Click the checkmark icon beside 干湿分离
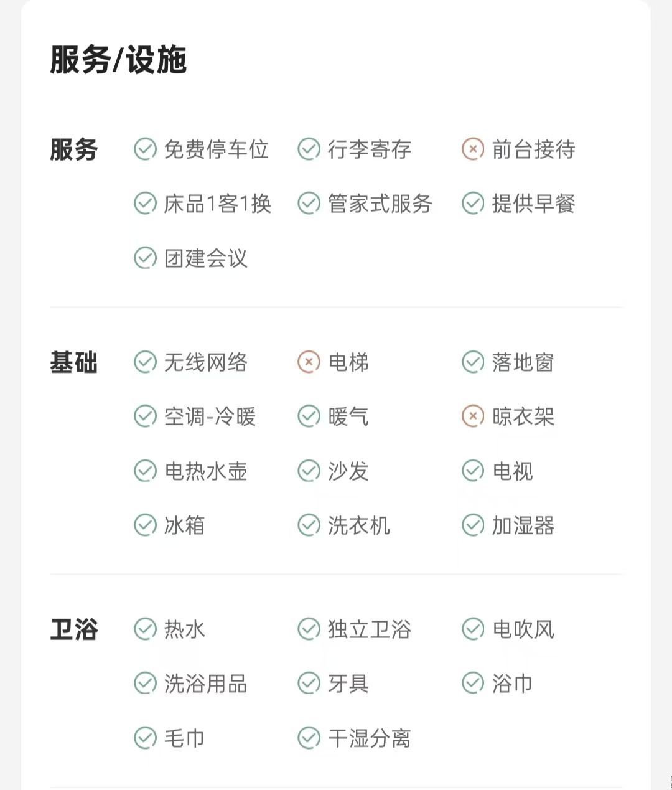Image resolution: width=672 pixels, height=790 pixels. click(x=309, y=738)
